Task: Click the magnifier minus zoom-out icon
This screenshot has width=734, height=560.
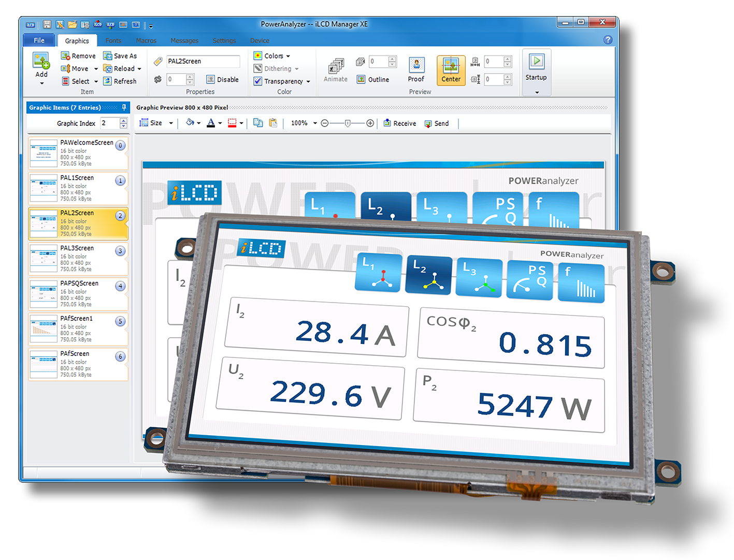Action: point(325,123)
